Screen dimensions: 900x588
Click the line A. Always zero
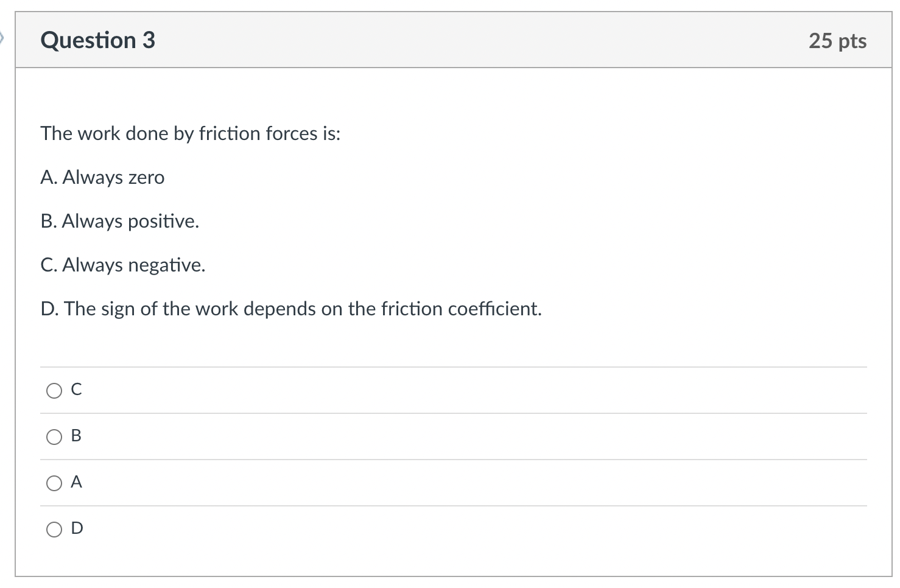(x=102, y=177)
